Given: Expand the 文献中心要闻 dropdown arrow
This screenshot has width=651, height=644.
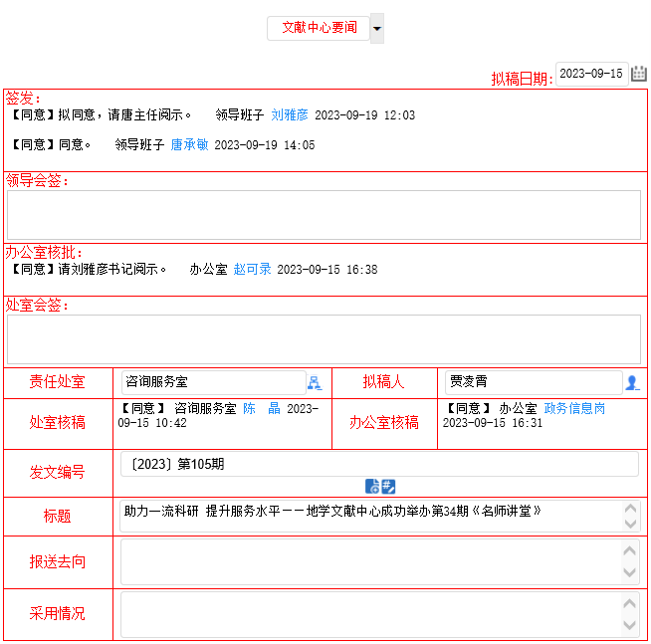Looking at the screenshot, I should click(377, 29).
